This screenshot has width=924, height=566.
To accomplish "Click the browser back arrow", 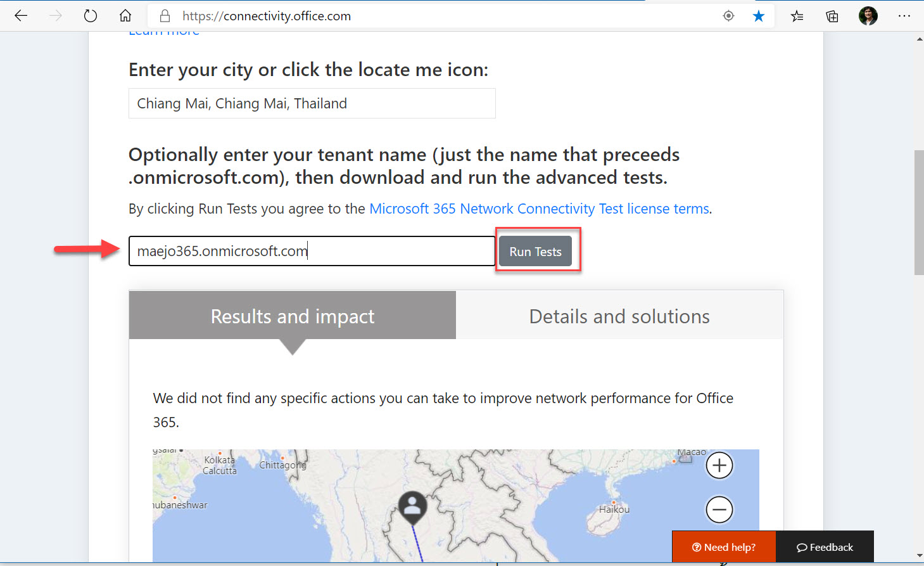I will coord(21,16).
